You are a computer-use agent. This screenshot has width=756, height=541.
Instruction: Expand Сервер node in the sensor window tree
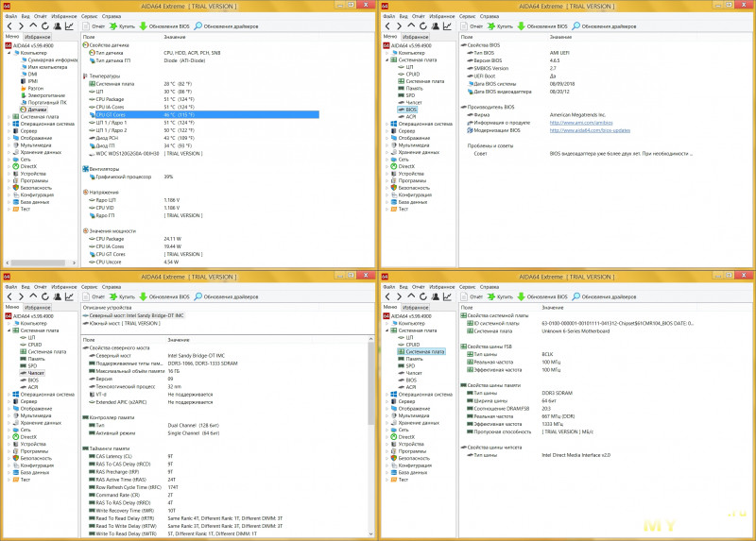click(9, 131)
